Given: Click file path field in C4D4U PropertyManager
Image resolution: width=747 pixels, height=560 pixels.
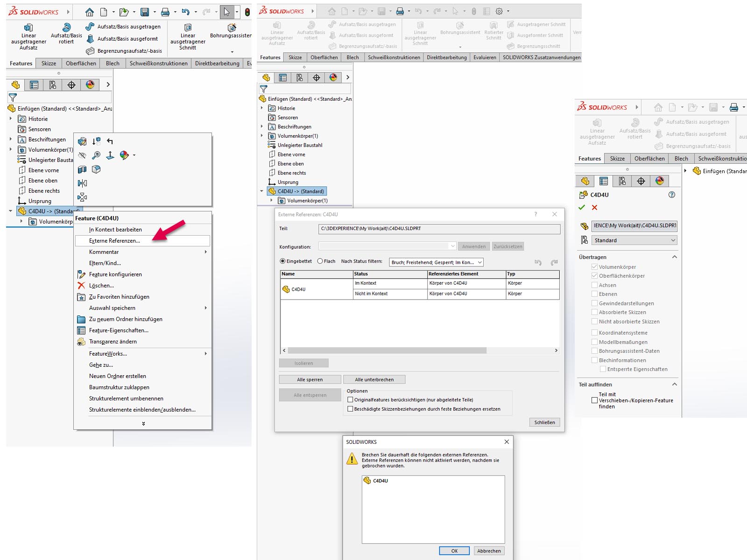Looking at the screenshot, I should point(634,226).
